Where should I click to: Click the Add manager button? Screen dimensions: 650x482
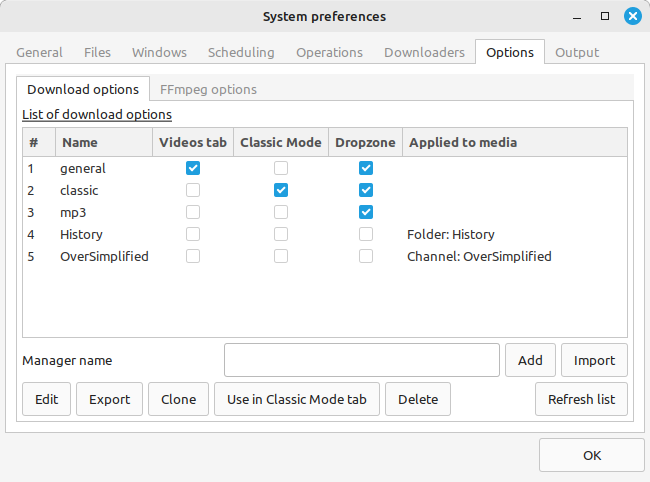(x=530, y=360)
